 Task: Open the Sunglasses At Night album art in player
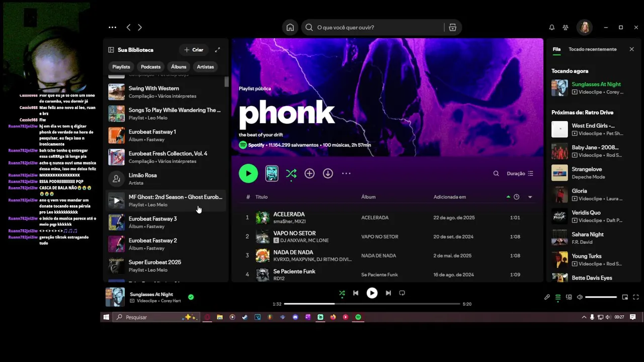pos(115,297)
